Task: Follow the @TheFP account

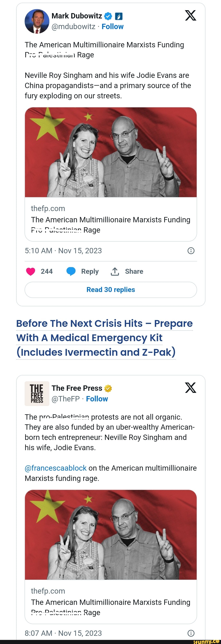Action: coord(97,399)
